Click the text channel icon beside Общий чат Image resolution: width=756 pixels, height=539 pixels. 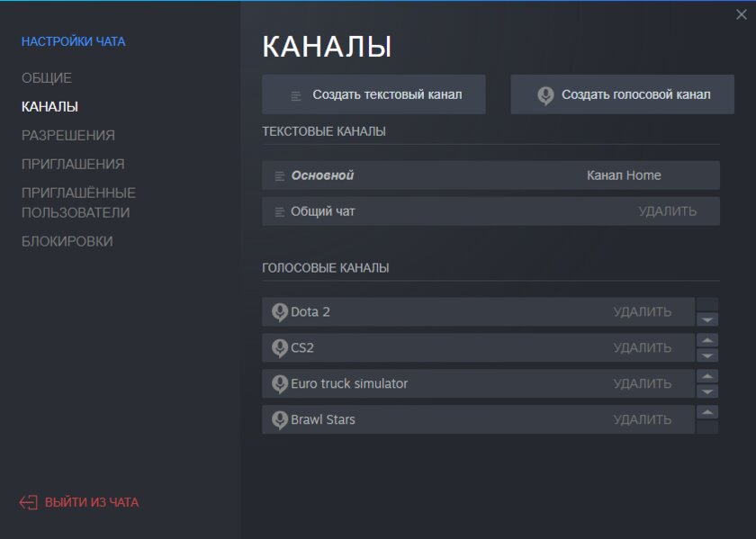coord(280,212)
